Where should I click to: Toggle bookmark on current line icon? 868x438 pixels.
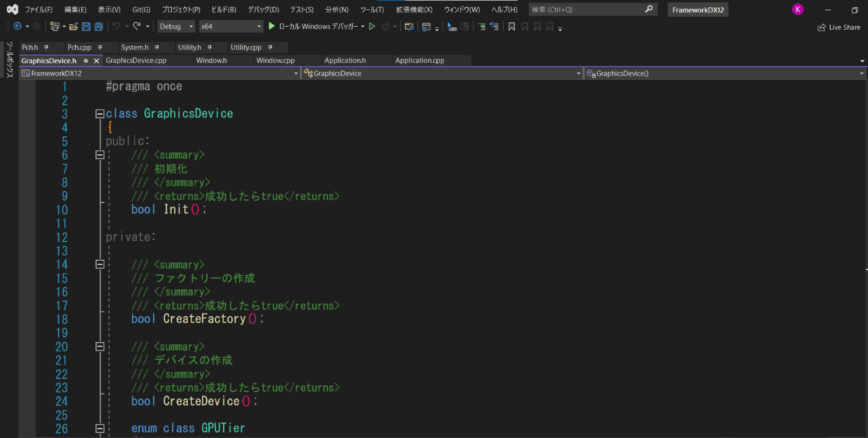click(511, 26)
